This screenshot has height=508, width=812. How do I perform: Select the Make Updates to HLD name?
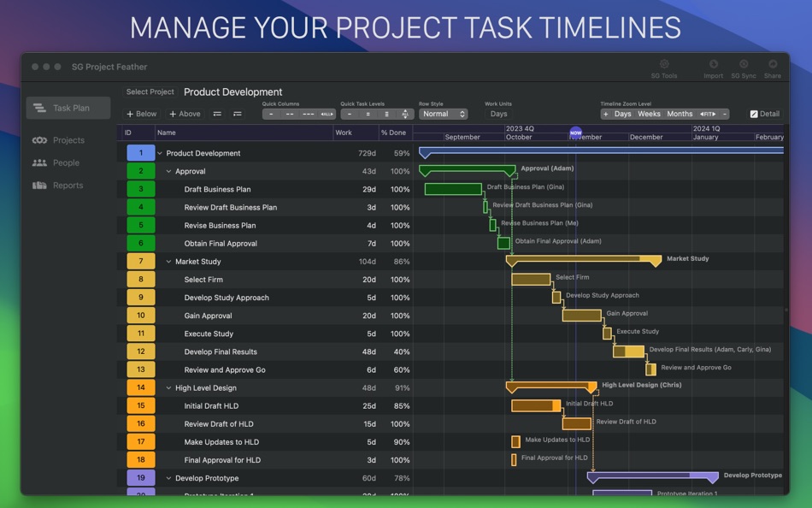point(221,442)
